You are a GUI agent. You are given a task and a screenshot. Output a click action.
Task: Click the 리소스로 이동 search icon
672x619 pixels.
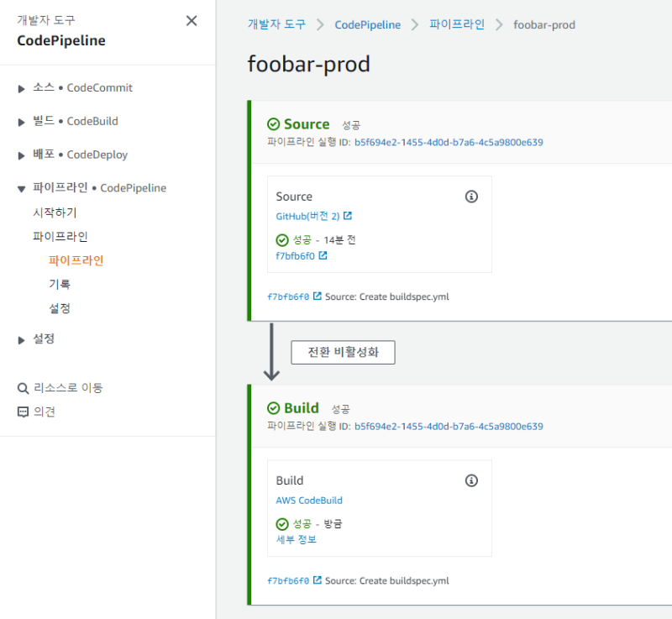(23, 388)
